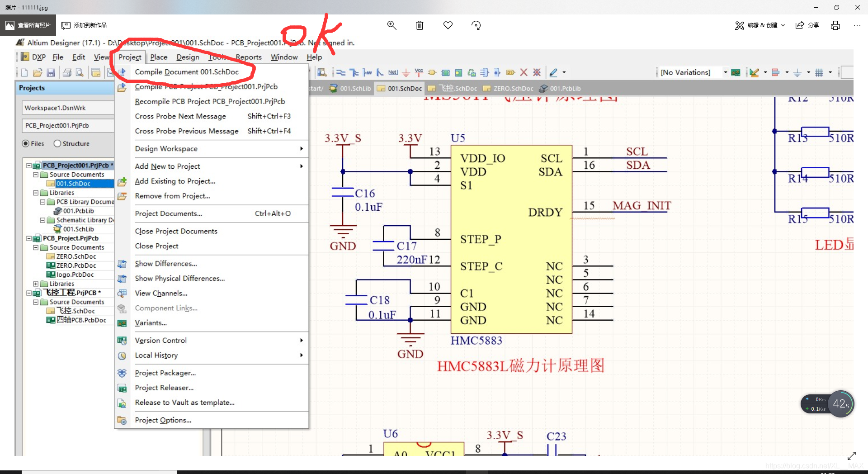This screenshot has height=474, width=868.
Task: Click the pencil drawing tool icon
Action: point(553,72)
